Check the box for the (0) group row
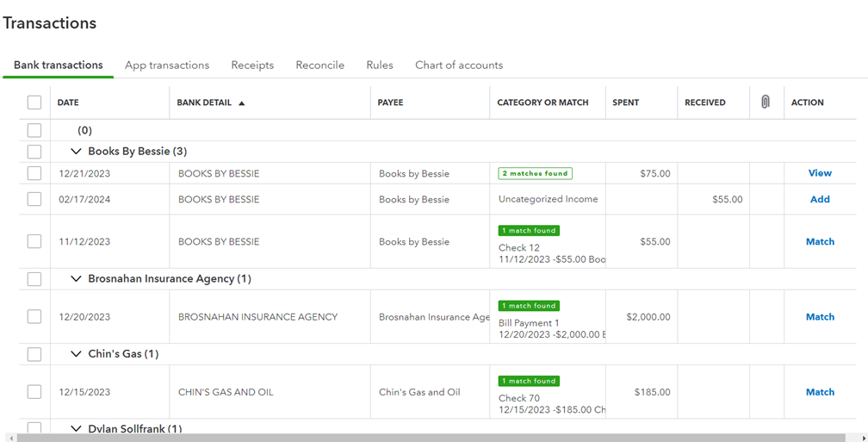 [34, 130]
